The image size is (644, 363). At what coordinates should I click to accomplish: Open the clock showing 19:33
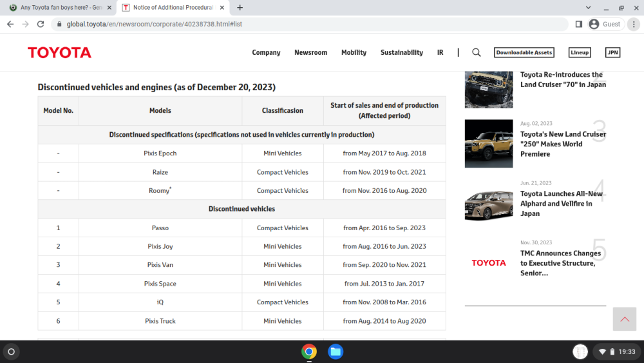point(627,351)
